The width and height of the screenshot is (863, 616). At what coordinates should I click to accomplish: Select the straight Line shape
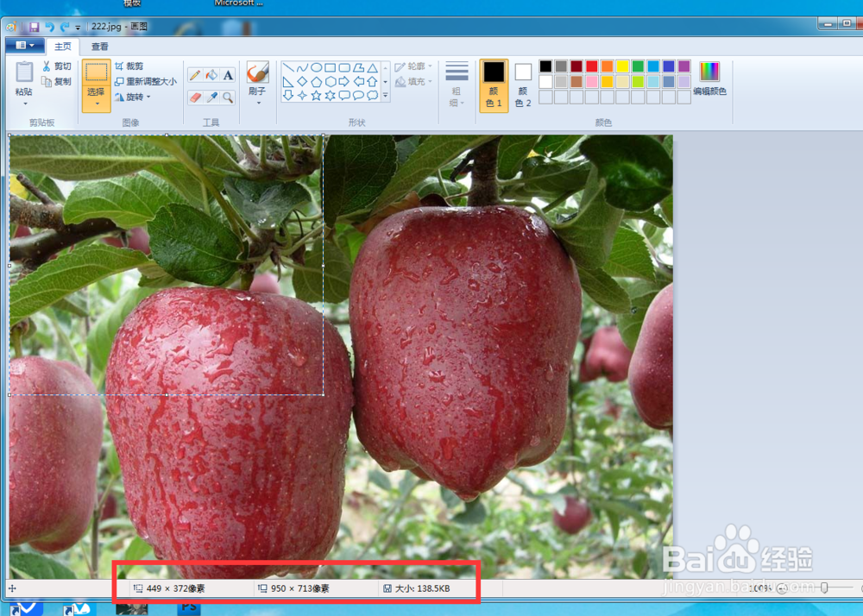coord(288,67)
